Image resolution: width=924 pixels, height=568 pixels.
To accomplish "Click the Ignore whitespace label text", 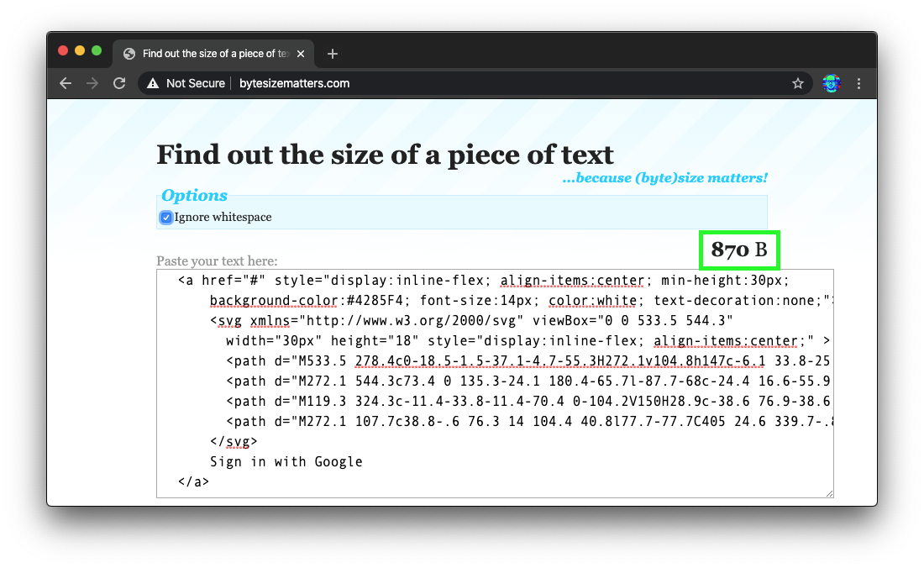I will point(223,218).
